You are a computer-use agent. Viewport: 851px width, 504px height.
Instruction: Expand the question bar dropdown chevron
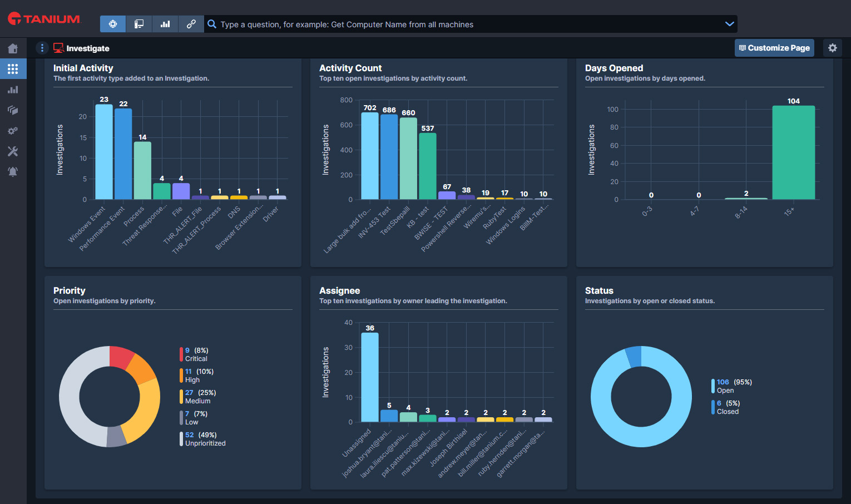(x=730, y=24)
